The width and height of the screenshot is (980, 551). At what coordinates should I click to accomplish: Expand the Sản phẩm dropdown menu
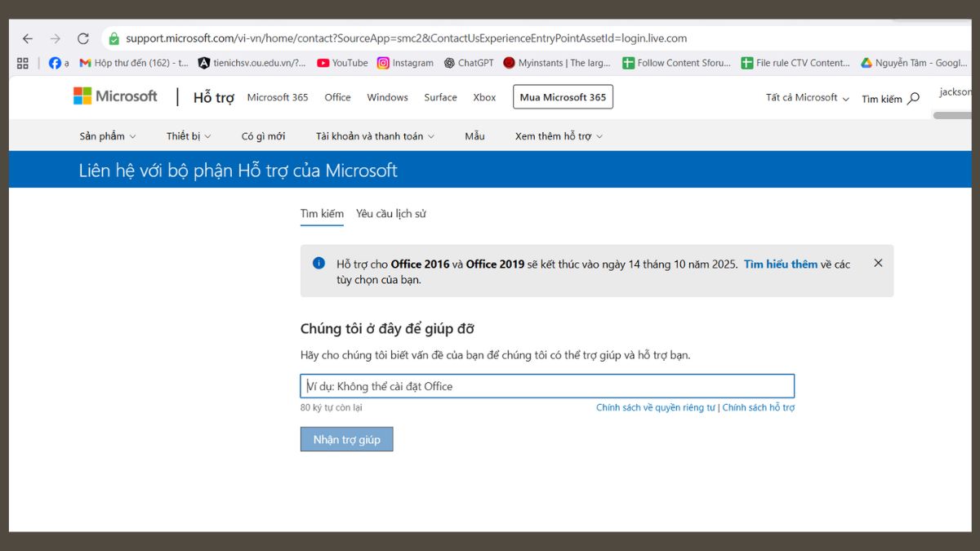point(108,136)
